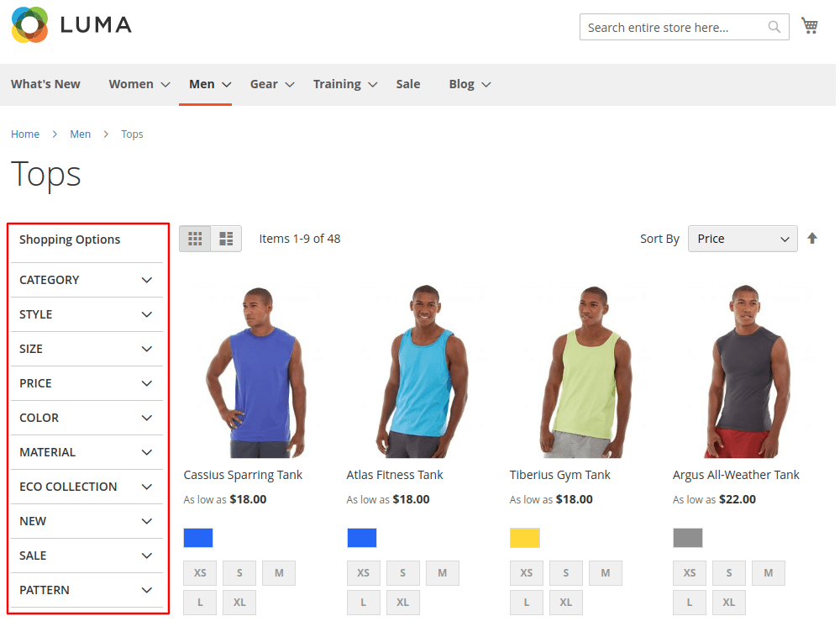Image resolution: width=840 pixels, height=632 pixels.
Task: Open the shopping cart icon
Action: pos(810,26)
